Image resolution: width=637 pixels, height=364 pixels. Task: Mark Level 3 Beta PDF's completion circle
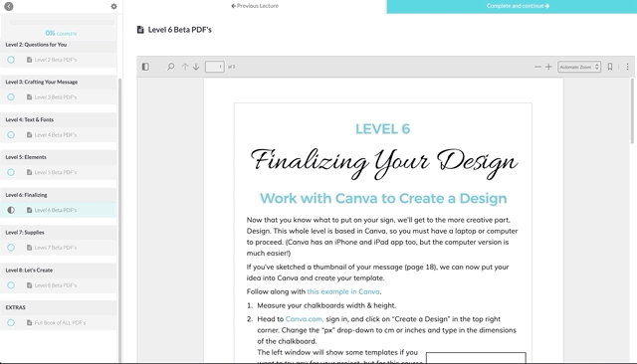click(11, 97)
